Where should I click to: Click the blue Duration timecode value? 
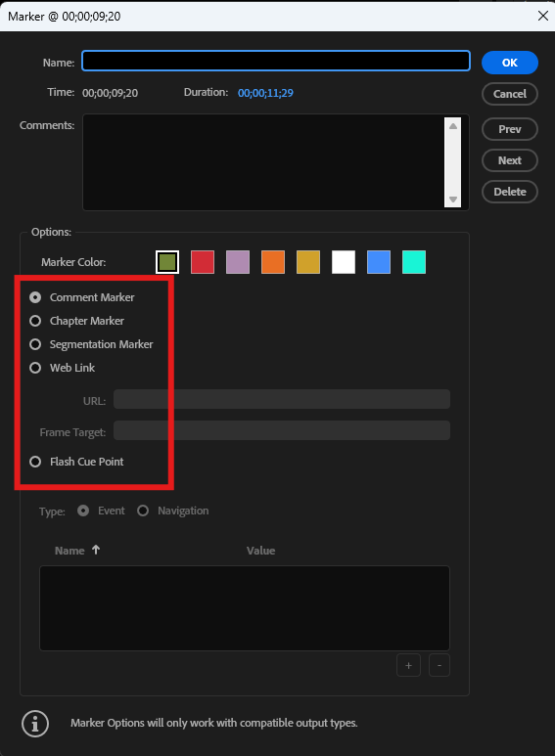(x=265, y=93)
